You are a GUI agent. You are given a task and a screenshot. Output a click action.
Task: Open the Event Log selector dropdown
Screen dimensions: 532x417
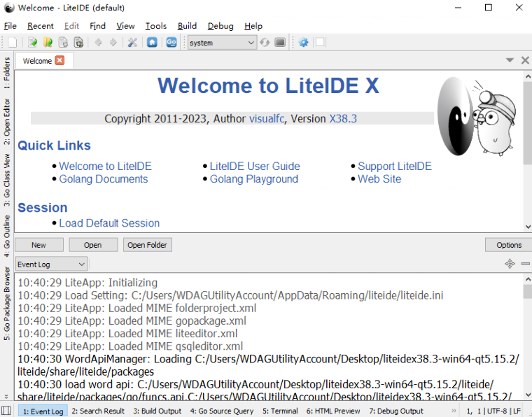(51, 264)
